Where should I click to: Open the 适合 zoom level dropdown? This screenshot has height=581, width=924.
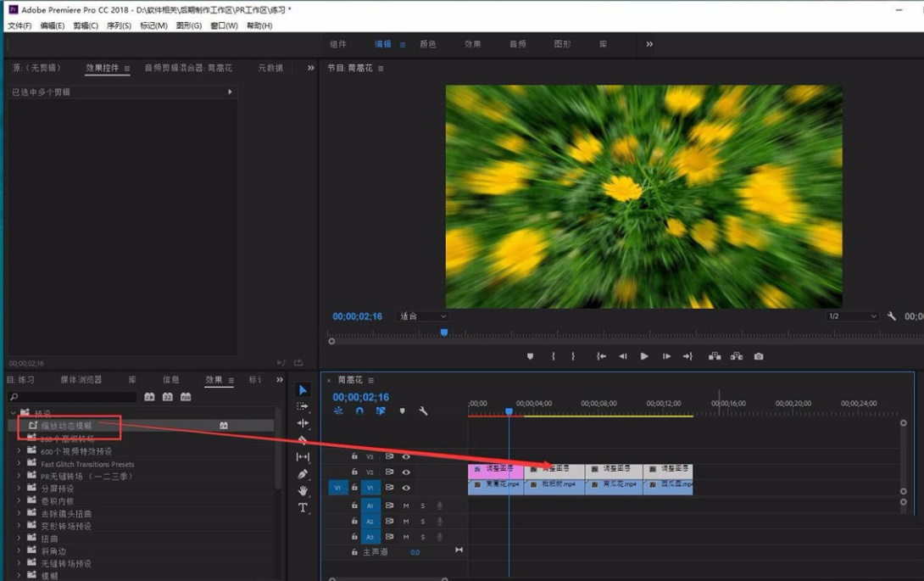(423, 316)
